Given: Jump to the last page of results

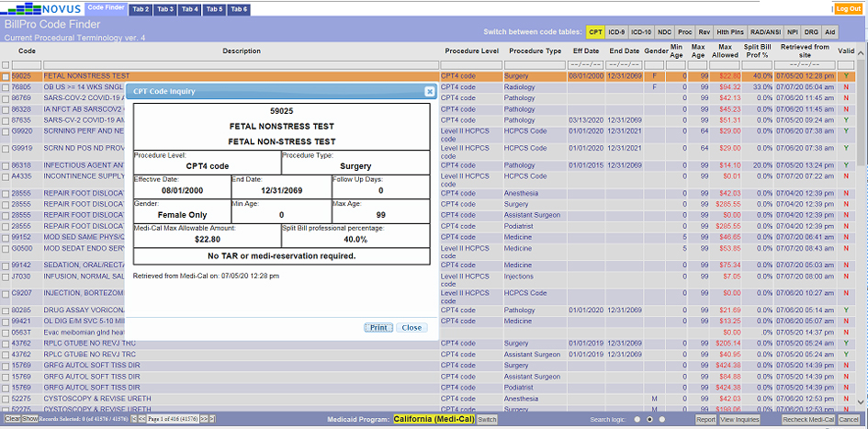Looking at the screenshot, I should tap(212, 419).
